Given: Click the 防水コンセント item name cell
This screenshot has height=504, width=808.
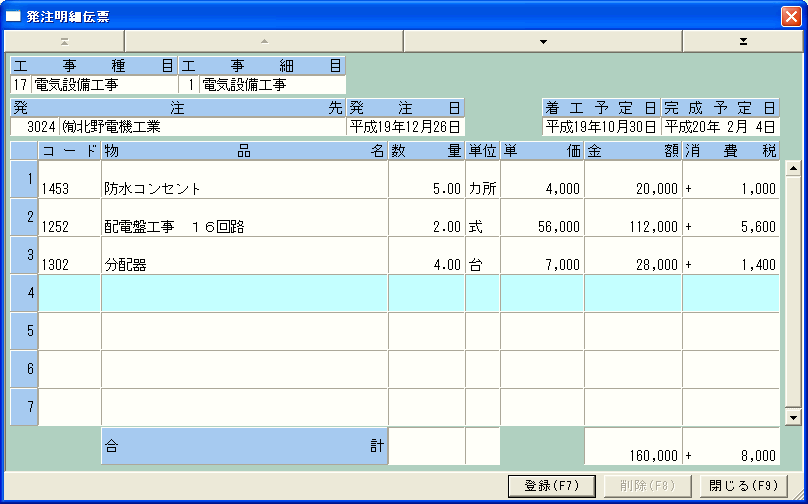Looking at the screenshot, I should click(x=244, y=188).
